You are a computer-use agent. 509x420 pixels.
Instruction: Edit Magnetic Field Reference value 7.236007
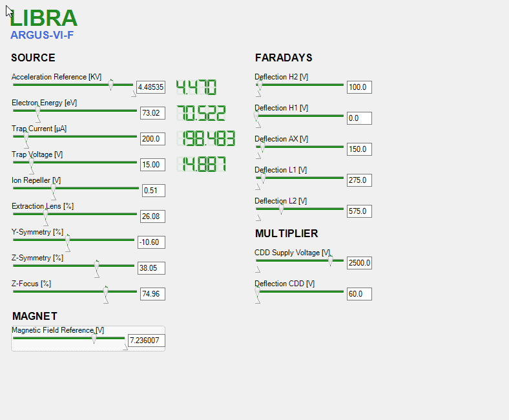[x=147, y=341]
